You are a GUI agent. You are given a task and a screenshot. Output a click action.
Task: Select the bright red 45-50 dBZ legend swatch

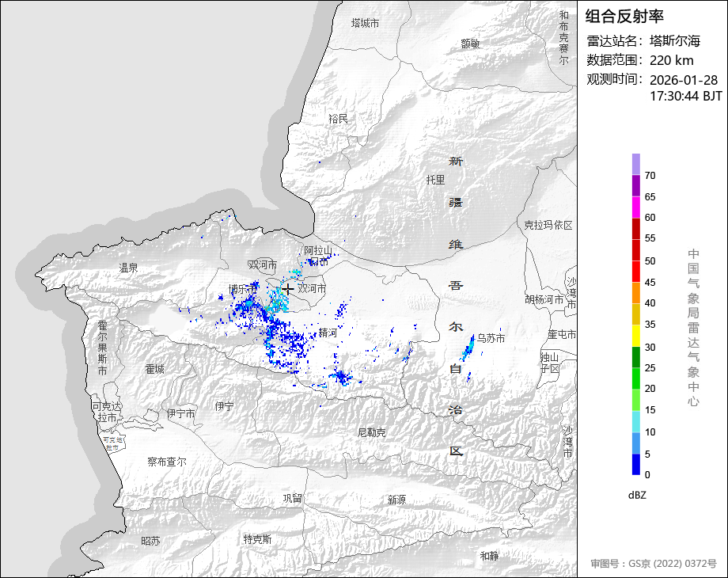(x=636, y=272)
